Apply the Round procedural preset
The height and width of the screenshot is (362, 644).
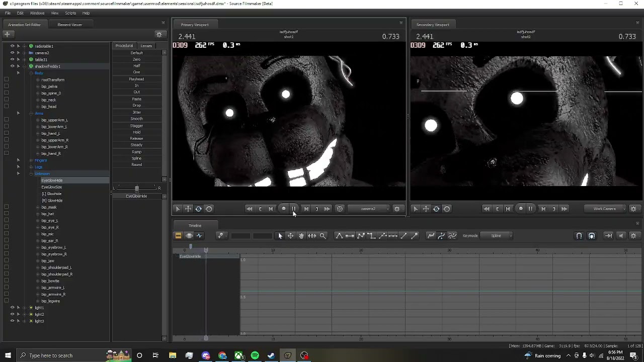tap(137, 164)
